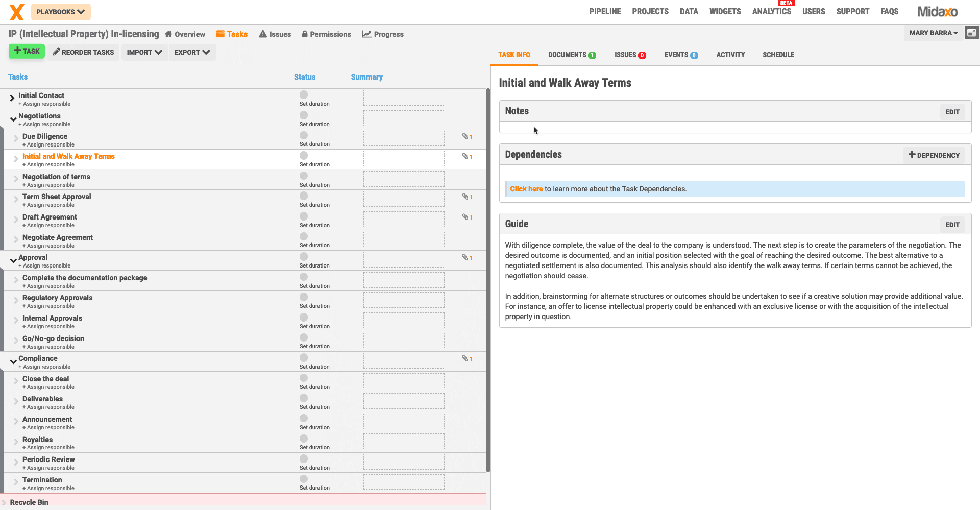
Task: Open the Issues tab with warning icon
Action: click(275, 34)
